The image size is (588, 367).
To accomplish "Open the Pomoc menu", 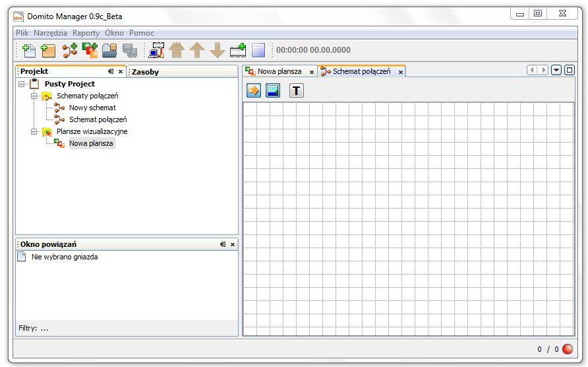I will [x=142, y=33].
